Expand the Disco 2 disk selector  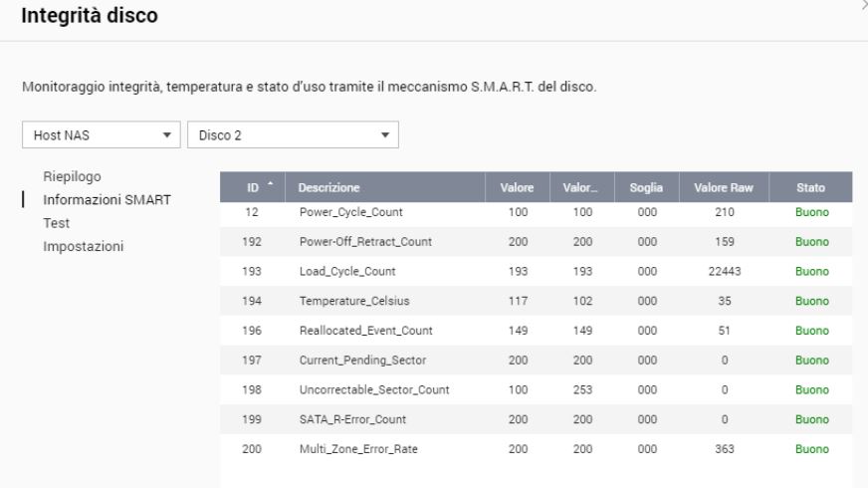click(x=293, y=135)
